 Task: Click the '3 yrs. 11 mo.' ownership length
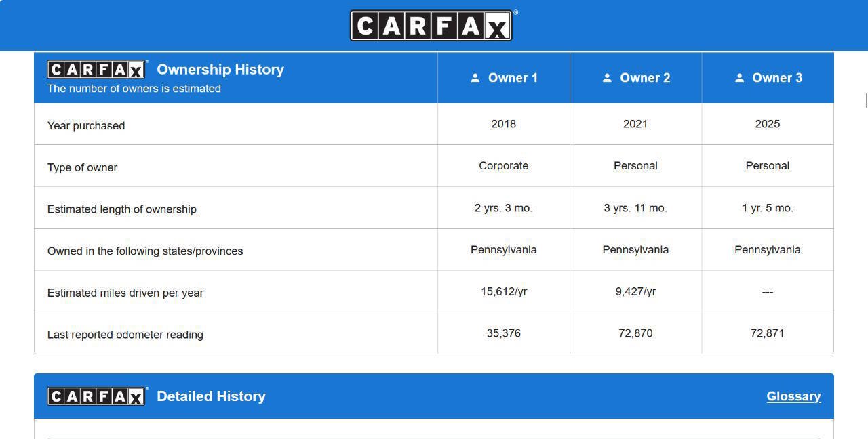pyautogui.click(x=635, y=208)
